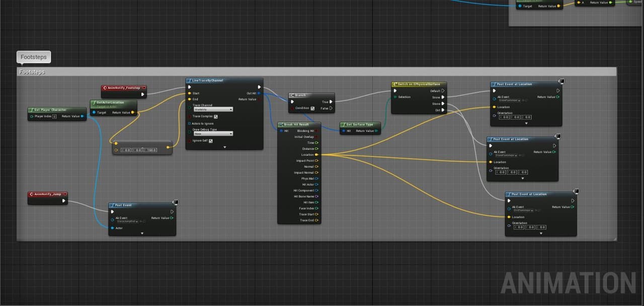Image resolution: width=644 pixels, height=306 pixels.
Task: Click Get Surface Type's Hit input pin
Action: [x=343, y=131]
